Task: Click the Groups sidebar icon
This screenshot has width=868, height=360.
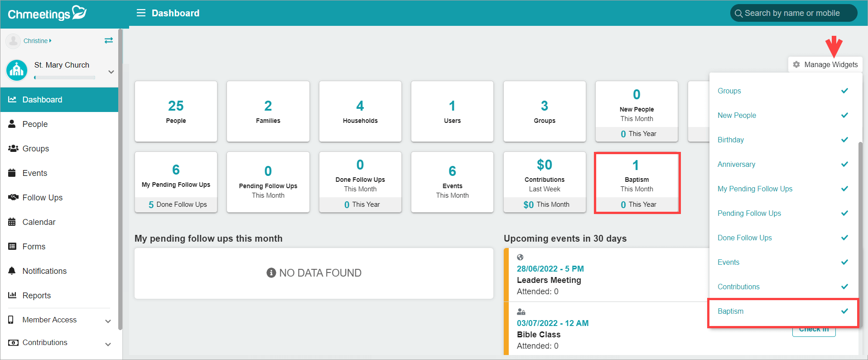Action: coord(13,148)
